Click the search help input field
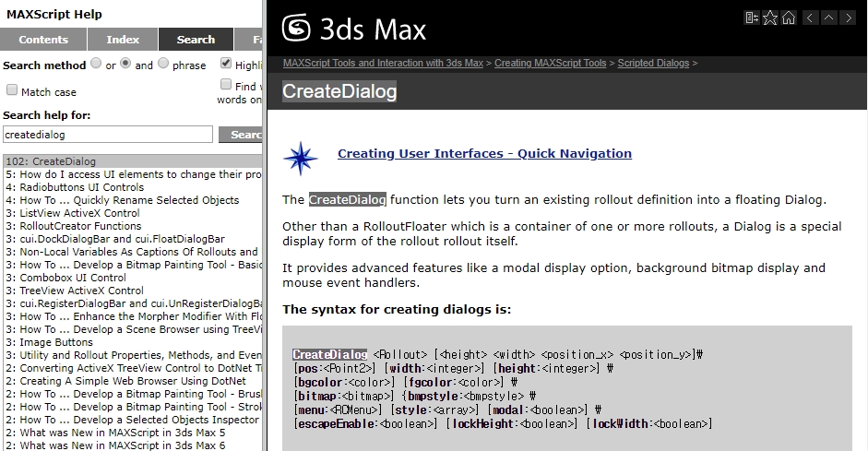 [x=108, y=135]
